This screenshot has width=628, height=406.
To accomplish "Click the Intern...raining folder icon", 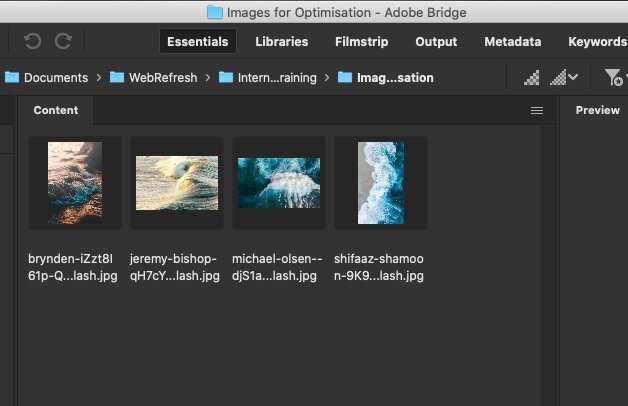I will point(226,77).
